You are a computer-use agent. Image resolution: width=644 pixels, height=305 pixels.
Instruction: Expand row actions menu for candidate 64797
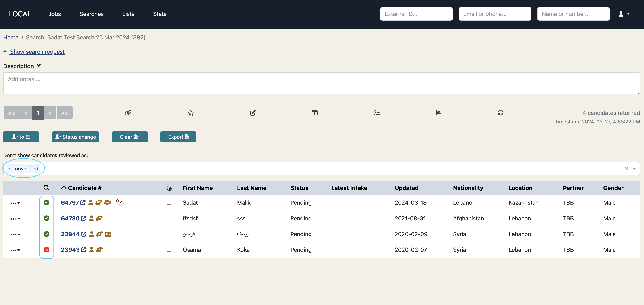(15, 203)
